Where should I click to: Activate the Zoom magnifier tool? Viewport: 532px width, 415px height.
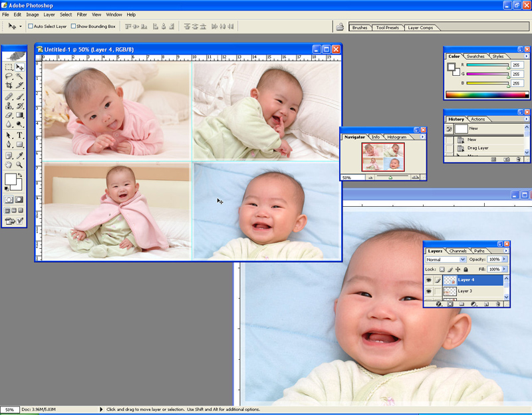pos(20,164)
